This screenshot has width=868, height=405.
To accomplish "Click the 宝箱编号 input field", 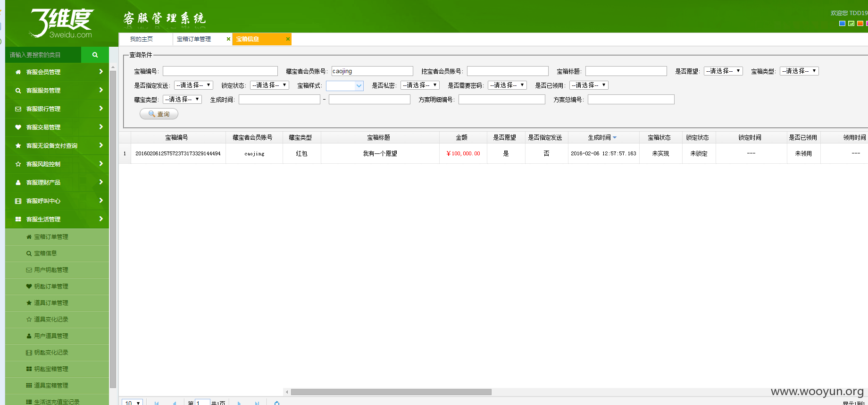I will click(x=220, y=71).
